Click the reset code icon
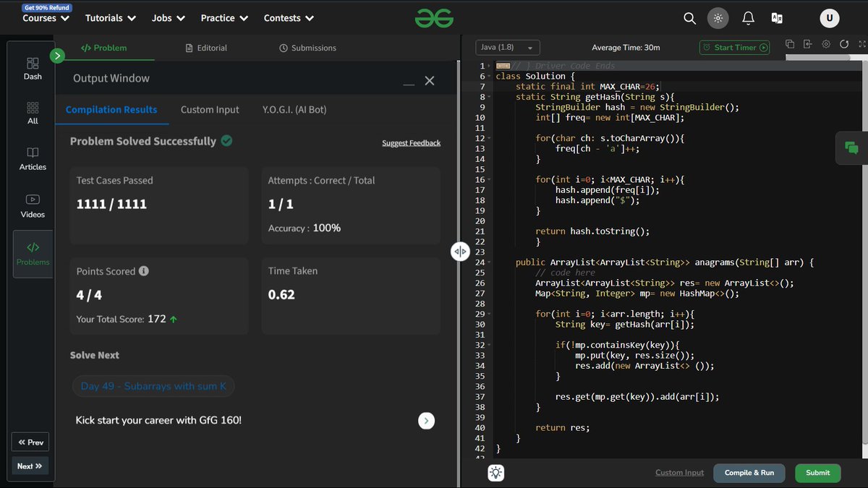 pos(843,44)
